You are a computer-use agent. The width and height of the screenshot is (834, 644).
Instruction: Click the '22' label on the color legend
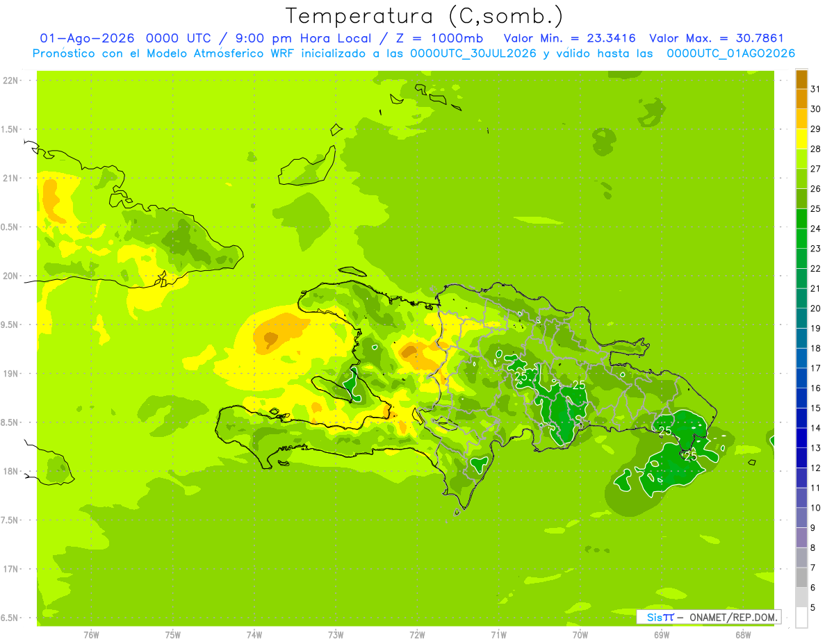(x=816, y=269)
